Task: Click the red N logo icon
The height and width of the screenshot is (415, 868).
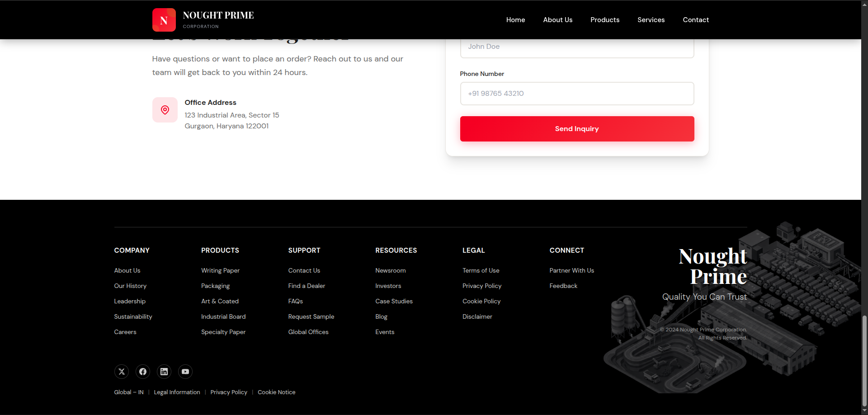Action: click(x=164, y=20)
